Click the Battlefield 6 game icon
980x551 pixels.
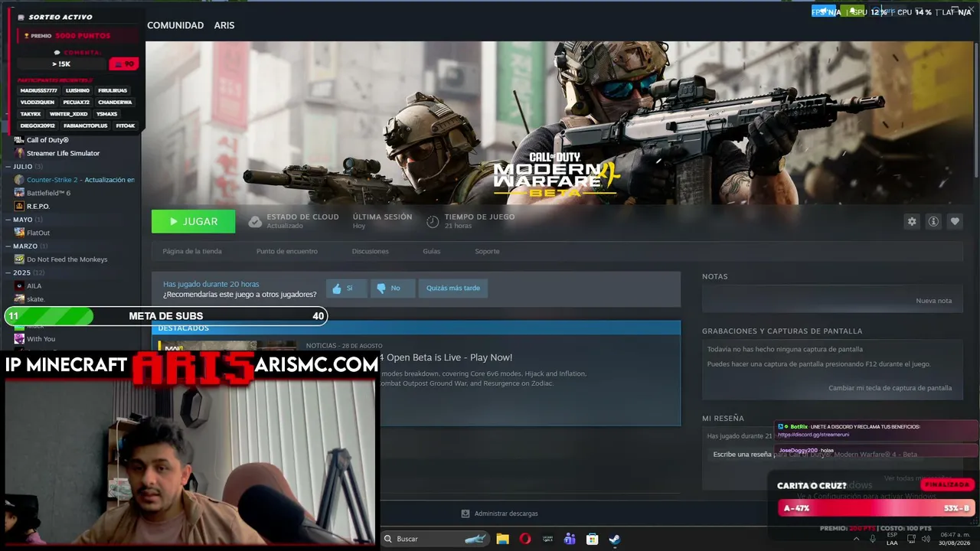pos(19,193)
